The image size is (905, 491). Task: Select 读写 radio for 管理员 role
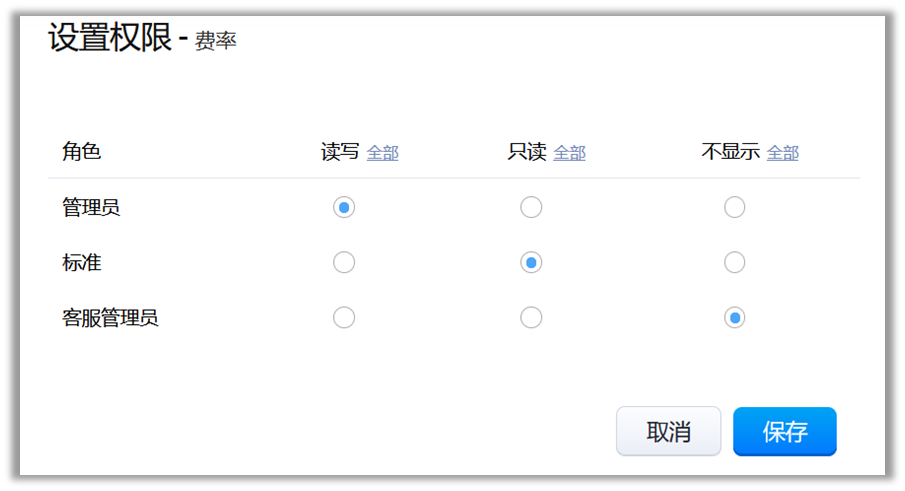pos(344,208)
